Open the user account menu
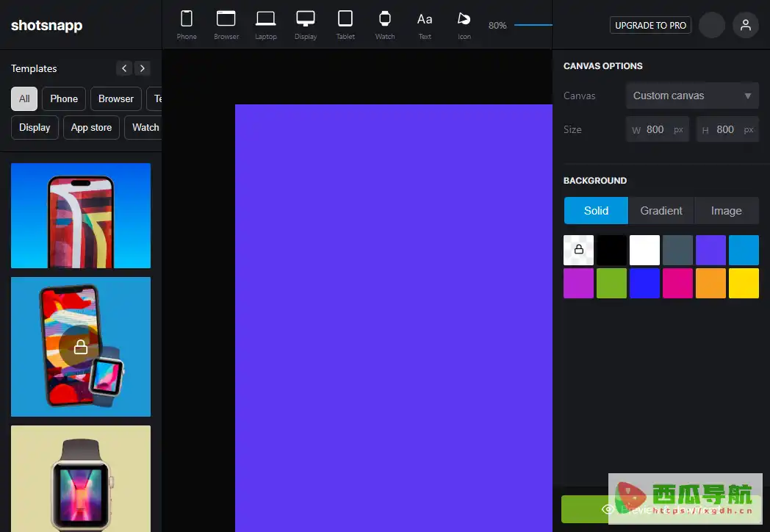Screen dimensions: 770x532 [746, 25]
